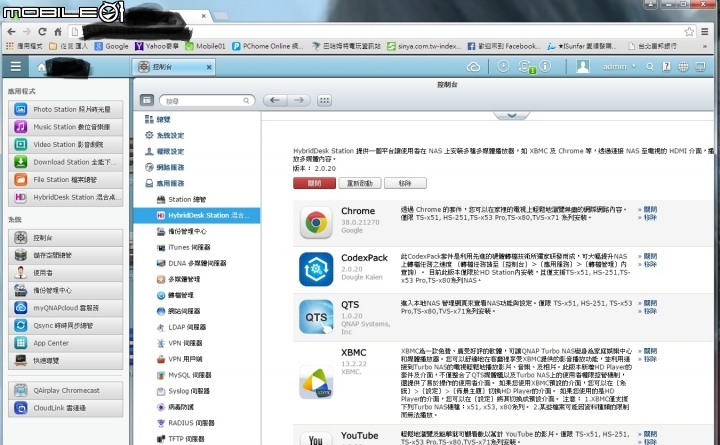Open the Chrome bookmarks overflow chevron
This screenshot has height=445, width=720.
coord(704,46)
